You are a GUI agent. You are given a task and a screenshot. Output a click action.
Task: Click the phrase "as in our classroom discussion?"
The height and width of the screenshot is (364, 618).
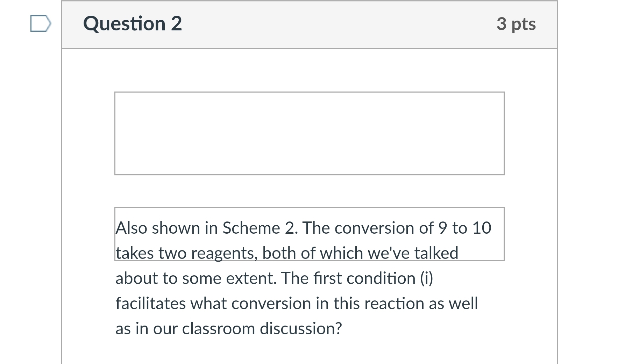click(229, 329)
